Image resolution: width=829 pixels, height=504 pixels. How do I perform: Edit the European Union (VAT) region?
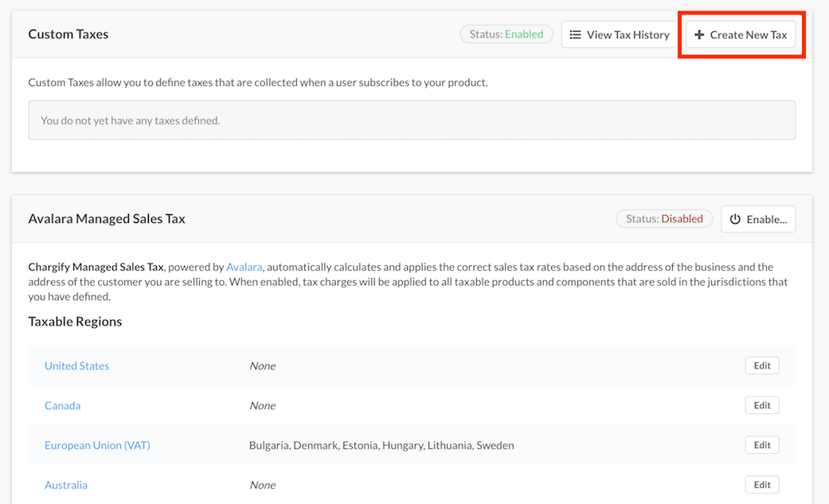pyautogui.click(x=762, y=445)
